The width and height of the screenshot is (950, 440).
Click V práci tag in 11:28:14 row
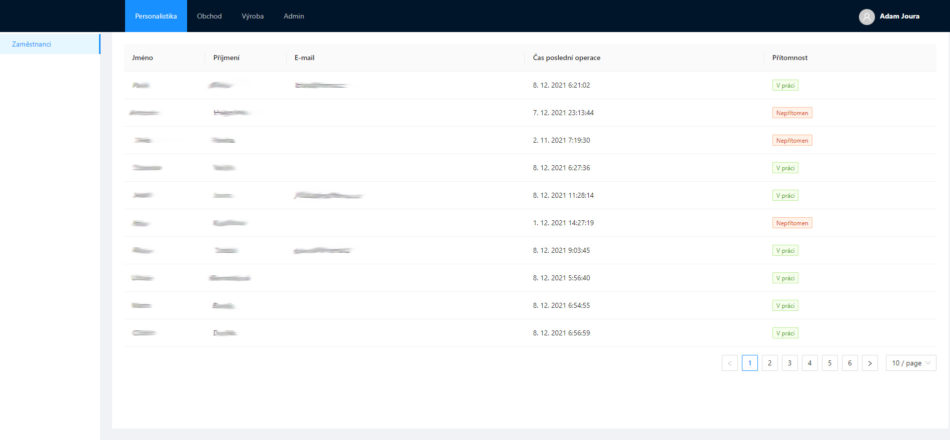coord(785,195)
